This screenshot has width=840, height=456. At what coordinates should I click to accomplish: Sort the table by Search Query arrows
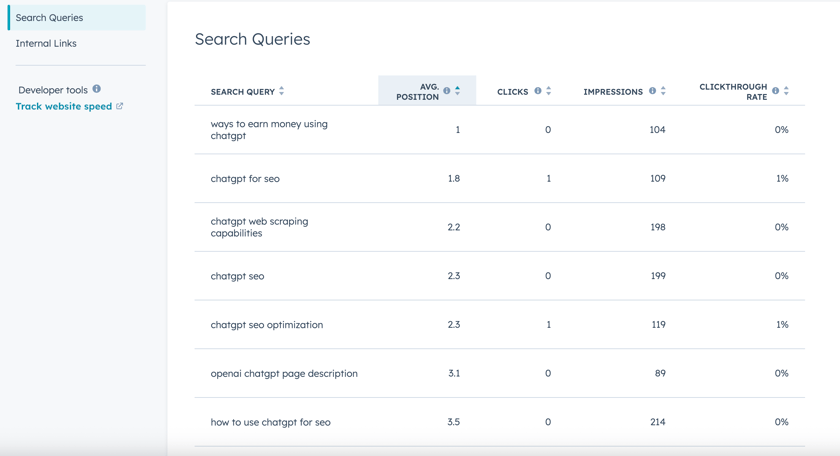pos(282,91)
